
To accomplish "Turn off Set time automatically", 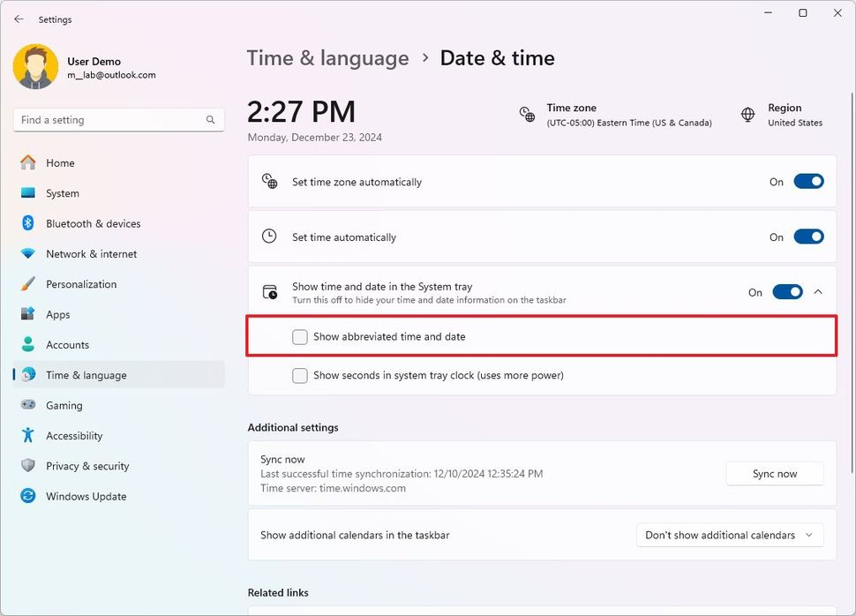I will [x=808, y=237].
